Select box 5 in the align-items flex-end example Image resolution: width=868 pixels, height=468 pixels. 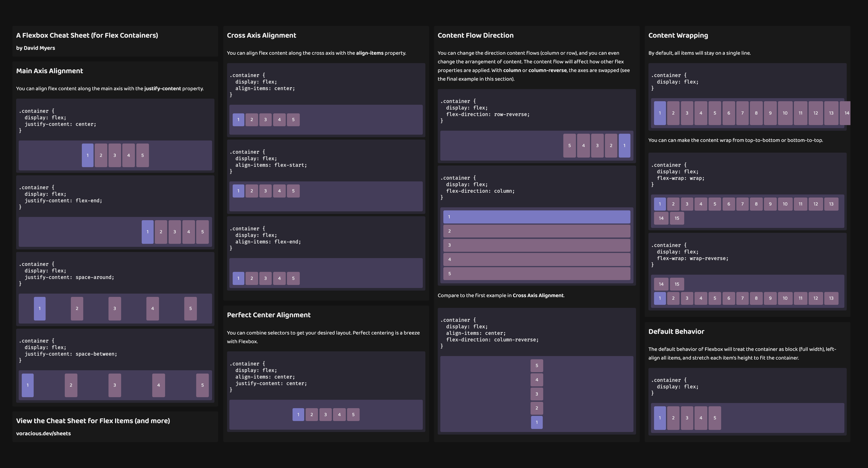tap(293, 278)
